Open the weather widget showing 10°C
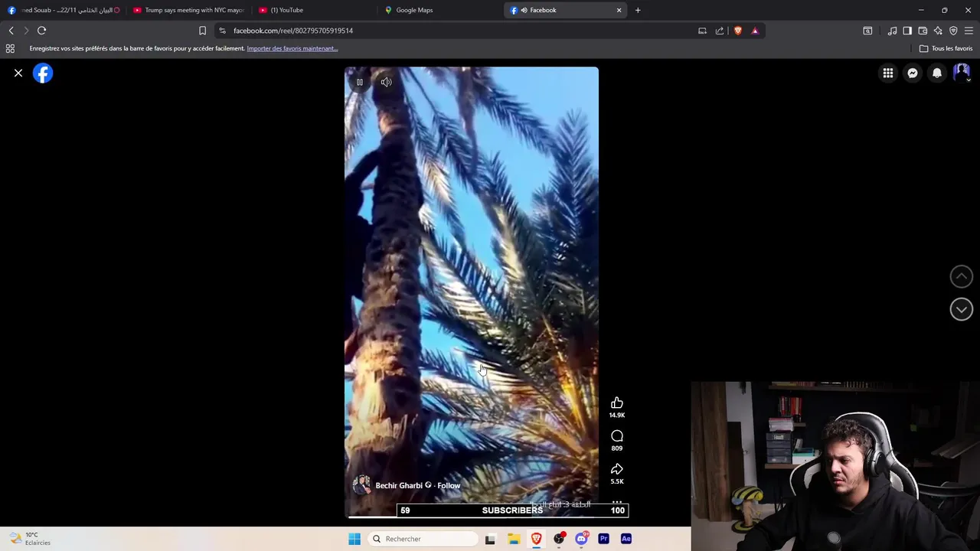 31,539
